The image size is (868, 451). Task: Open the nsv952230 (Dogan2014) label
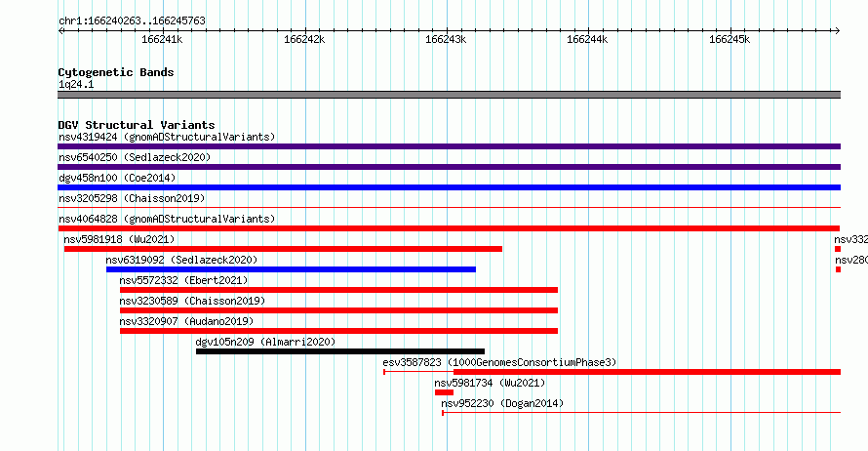tap(502, 403)
